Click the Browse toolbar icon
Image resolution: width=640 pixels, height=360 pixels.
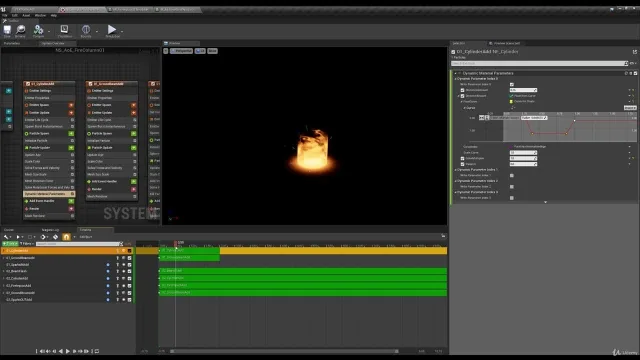coord(20,30)
